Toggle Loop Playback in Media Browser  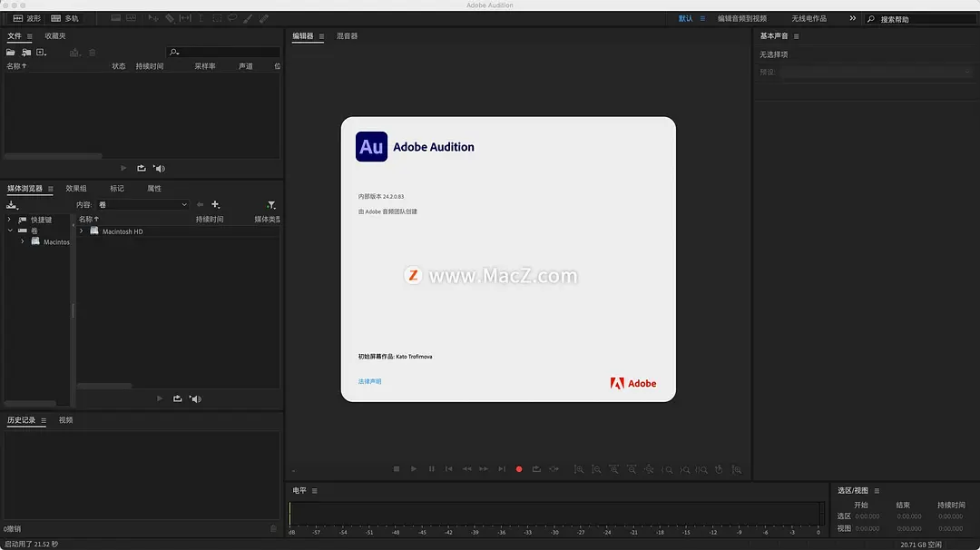click(178, 398)
